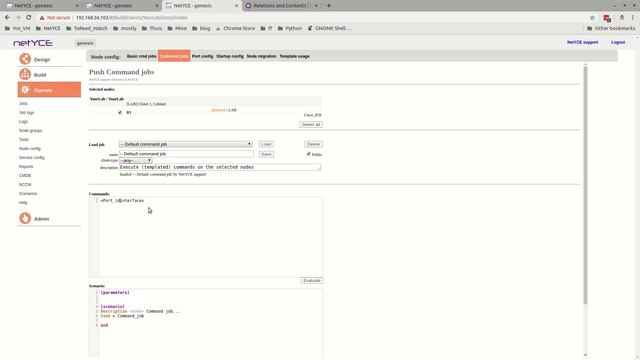Open the red browser extension icon
Viewport: 640px width, 360px height.
[x=607, y=18]
